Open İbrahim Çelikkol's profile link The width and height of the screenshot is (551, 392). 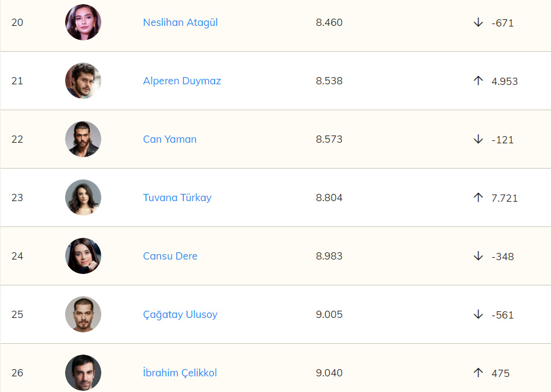[180, 373]
